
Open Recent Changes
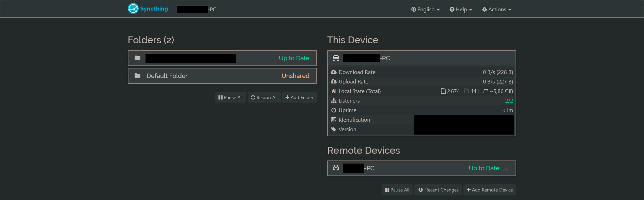coord(438,190)
